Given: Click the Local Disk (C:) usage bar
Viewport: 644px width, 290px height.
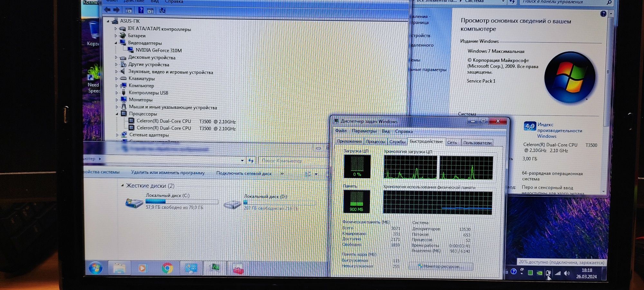Looking at the screenshot, I should (182, 201).
